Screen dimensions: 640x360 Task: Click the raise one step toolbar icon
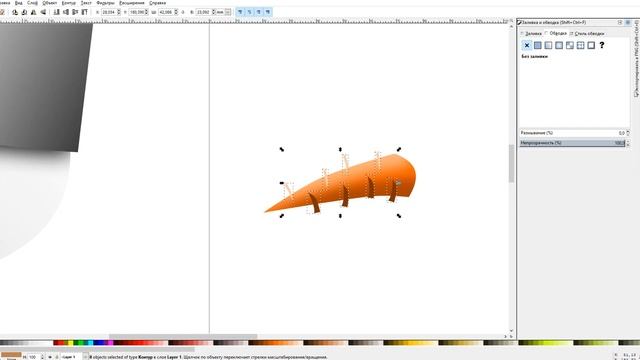(x=75, y=12)
